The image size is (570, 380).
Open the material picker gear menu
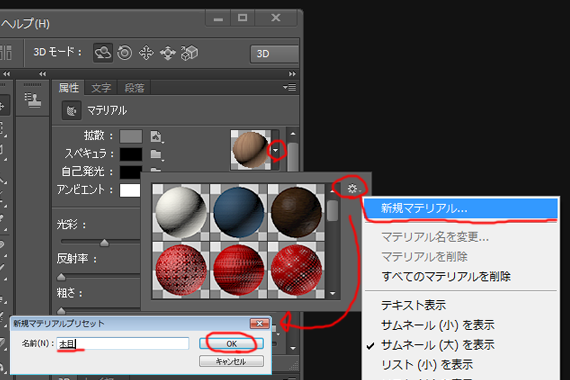pyautogui.click(x=352, y=188)
